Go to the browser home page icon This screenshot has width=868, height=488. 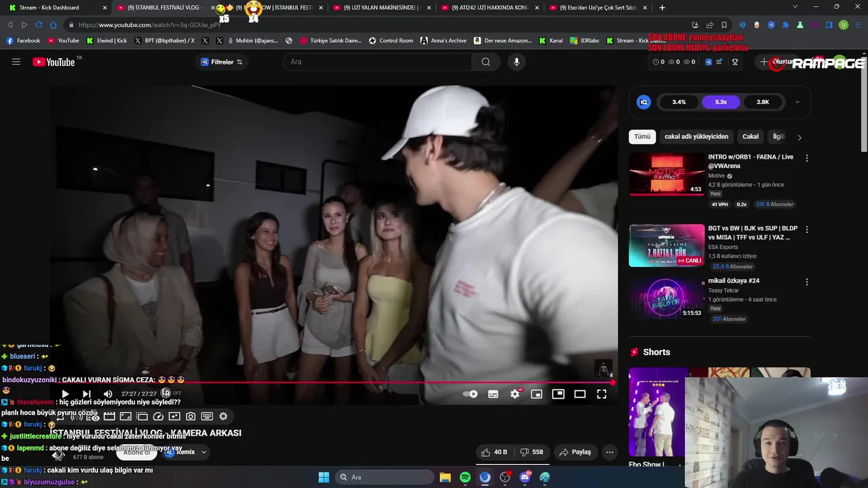coord(54,25)
